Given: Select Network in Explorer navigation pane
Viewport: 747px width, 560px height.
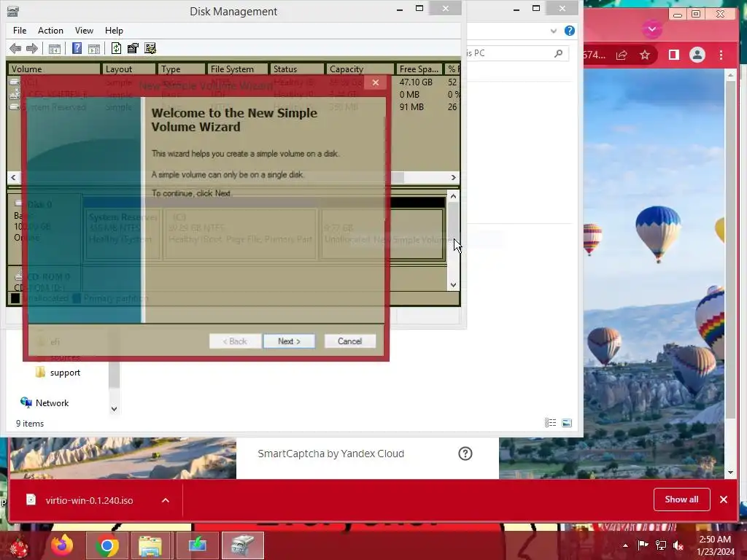Looking at the screenshot, I should point(52,402).
